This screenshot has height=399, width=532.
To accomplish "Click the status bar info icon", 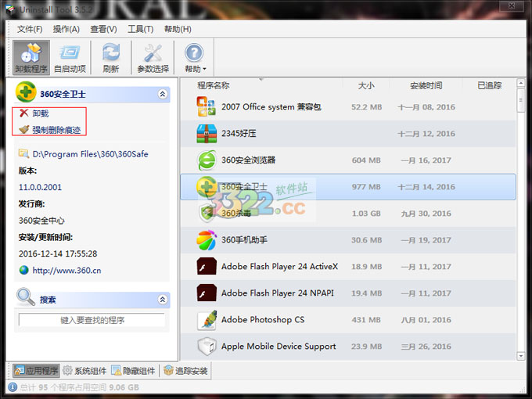I will pyautogui.click(x=13, y=387).
